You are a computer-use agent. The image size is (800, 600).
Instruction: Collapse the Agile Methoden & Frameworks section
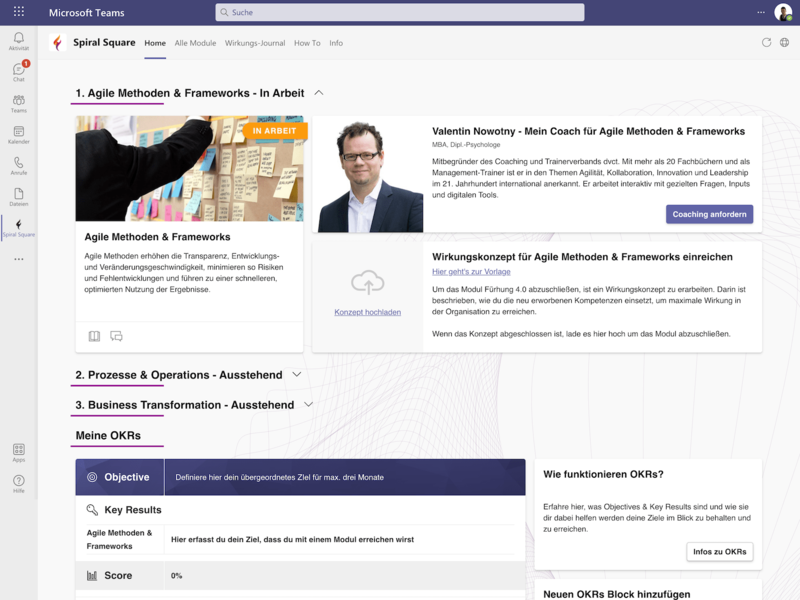pos(319,93)
